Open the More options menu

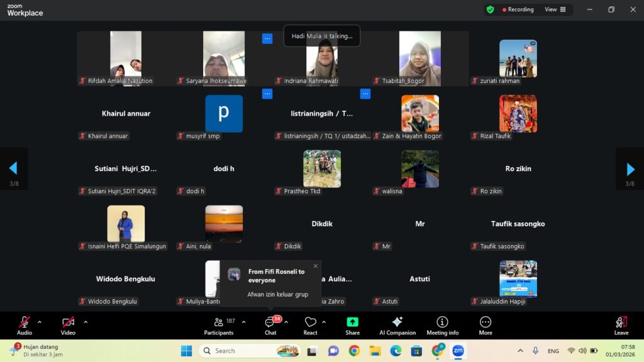[486, 326]
